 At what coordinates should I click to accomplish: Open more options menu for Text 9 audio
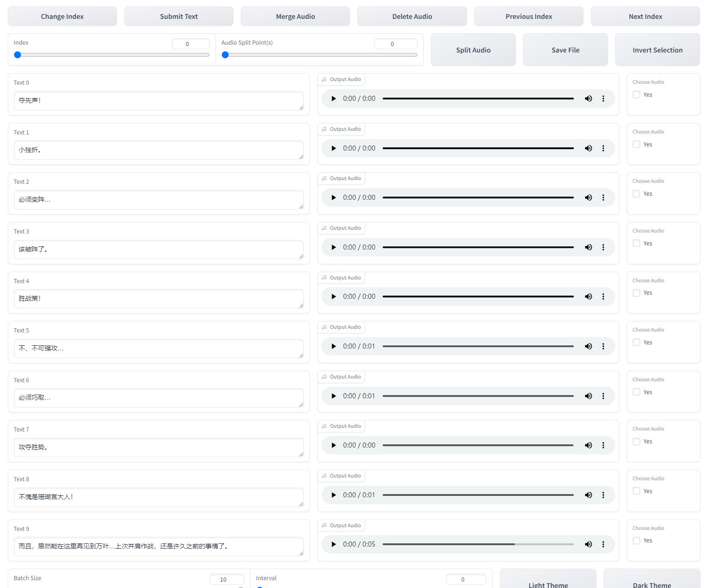[x=603, y=544]
